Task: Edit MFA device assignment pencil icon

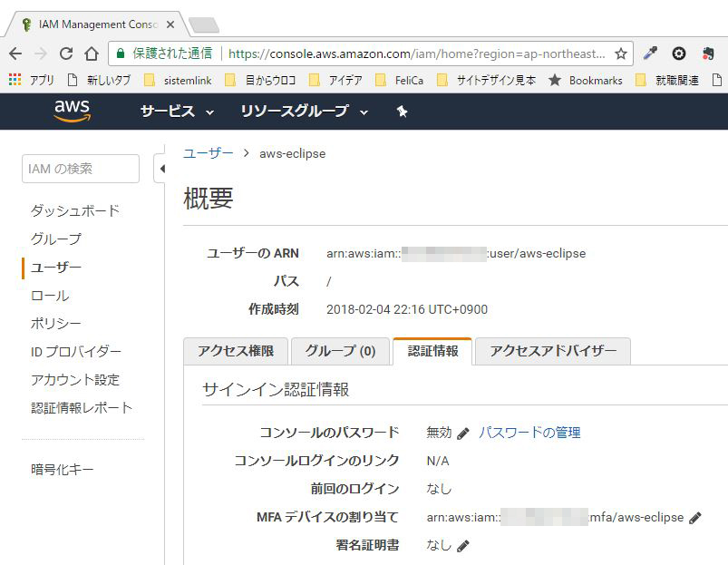Action: pyautogui.click(x=695, y=518)
